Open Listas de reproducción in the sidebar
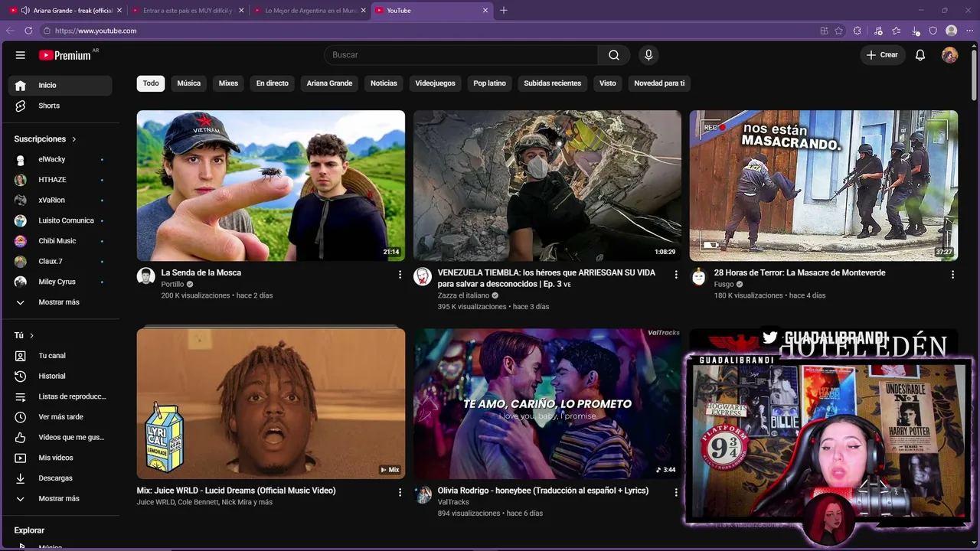The width and height of the screenshot is (980, 551). pyautogui.click(x=60, y=396)
